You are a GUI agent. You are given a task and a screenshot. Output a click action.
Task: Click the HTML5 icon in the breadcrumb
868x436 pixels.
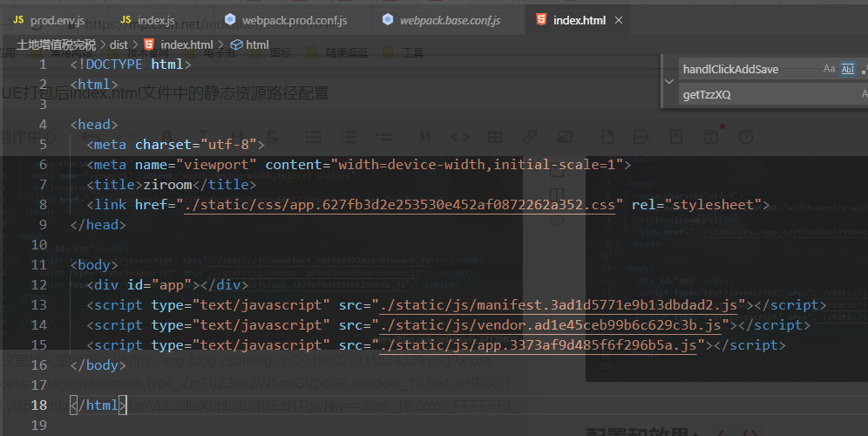coord(149,44)
